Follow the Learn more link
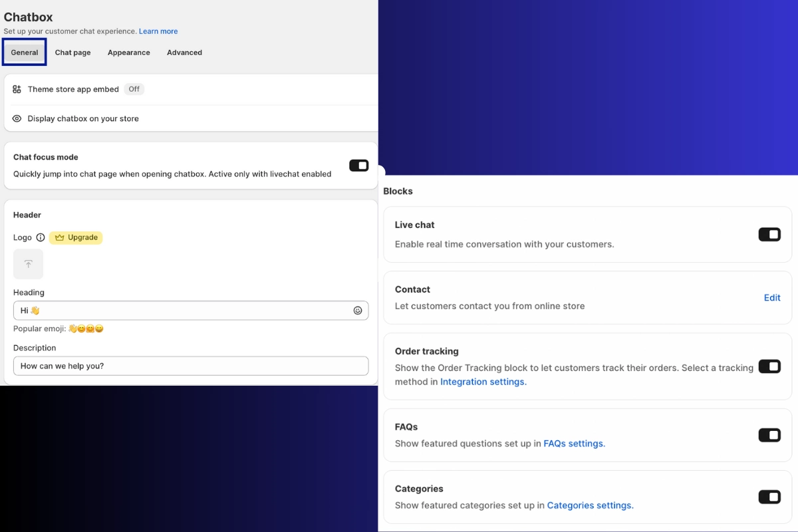798x532 pixels. (x=158, y=31)
